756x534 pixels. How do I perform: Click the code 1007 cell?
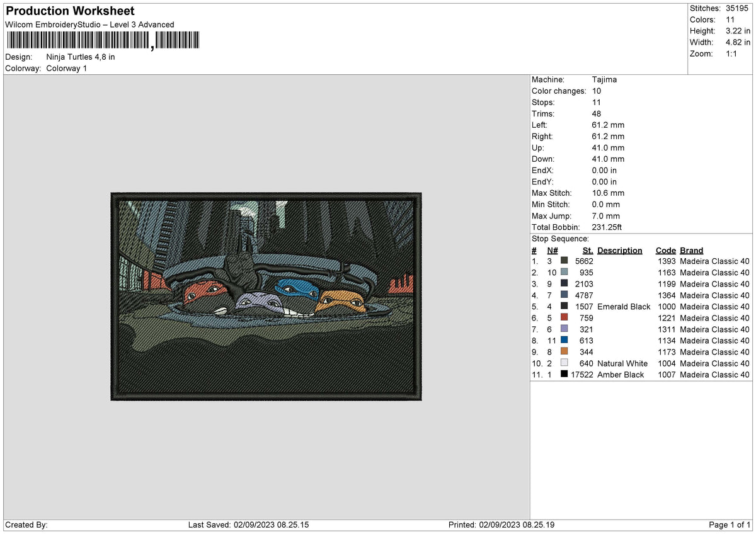[665, 375]
